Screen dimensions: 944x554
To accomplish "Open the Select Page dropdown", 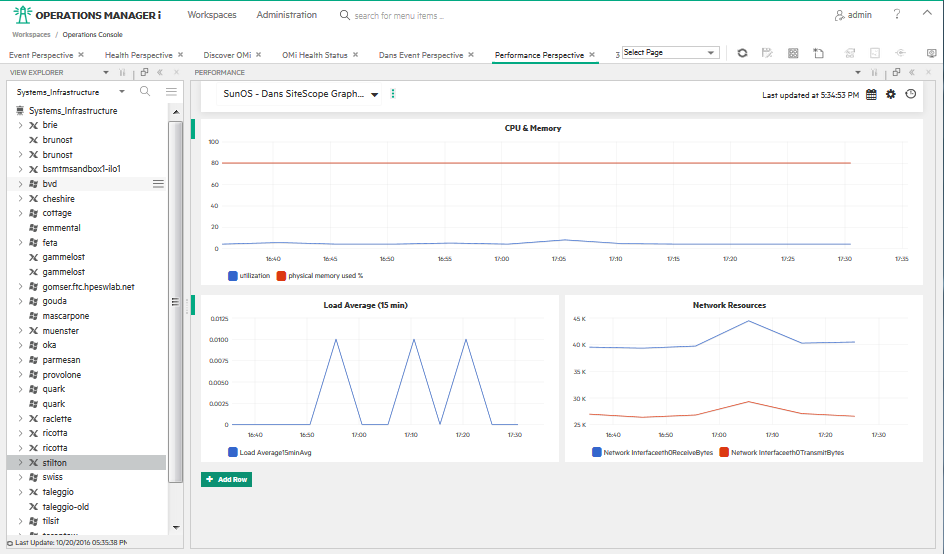I will point(671,52).
